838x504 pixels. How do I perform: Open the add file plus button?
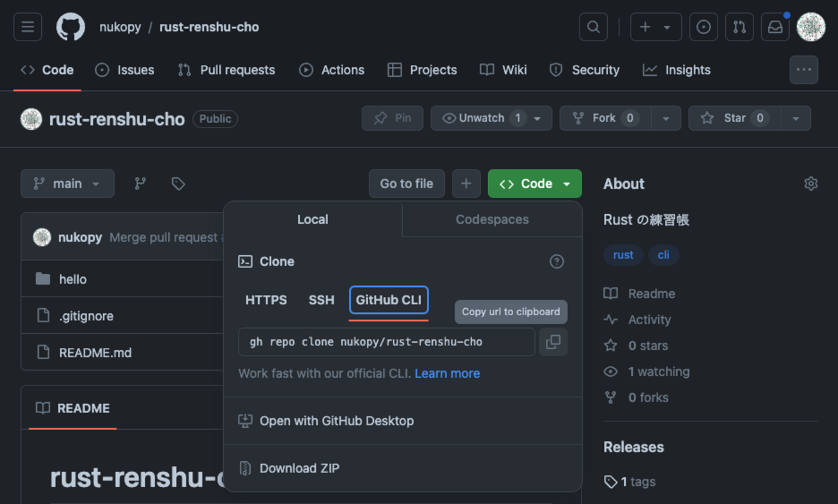point(466,184)
